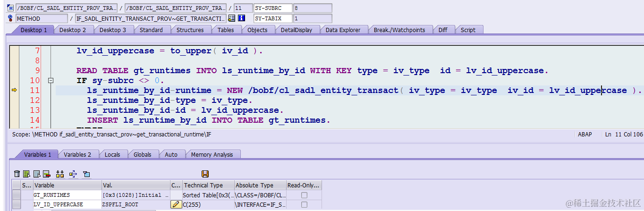Open the Tables tab
644x211 pixels.
226,30
